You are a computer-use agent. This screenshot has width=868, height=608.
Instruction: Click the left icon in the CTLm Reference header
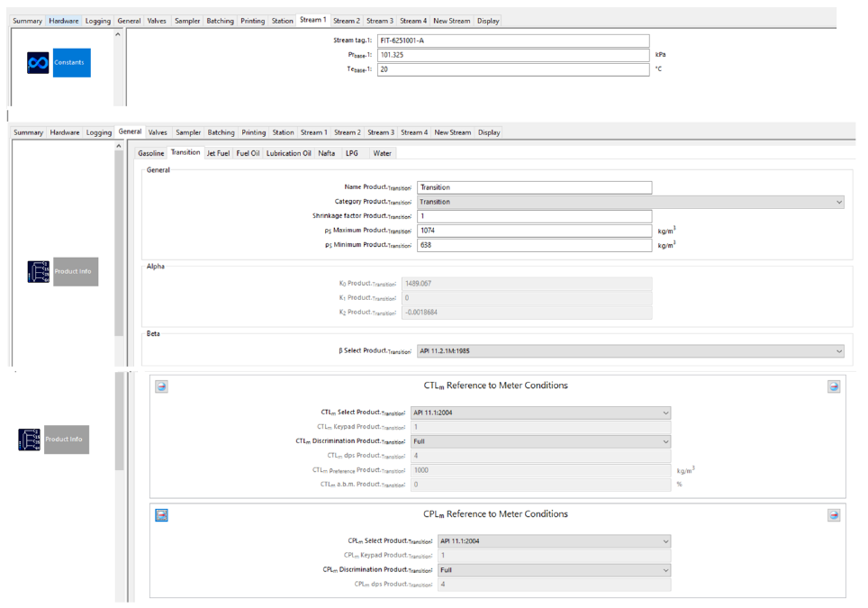coord(161,386)
